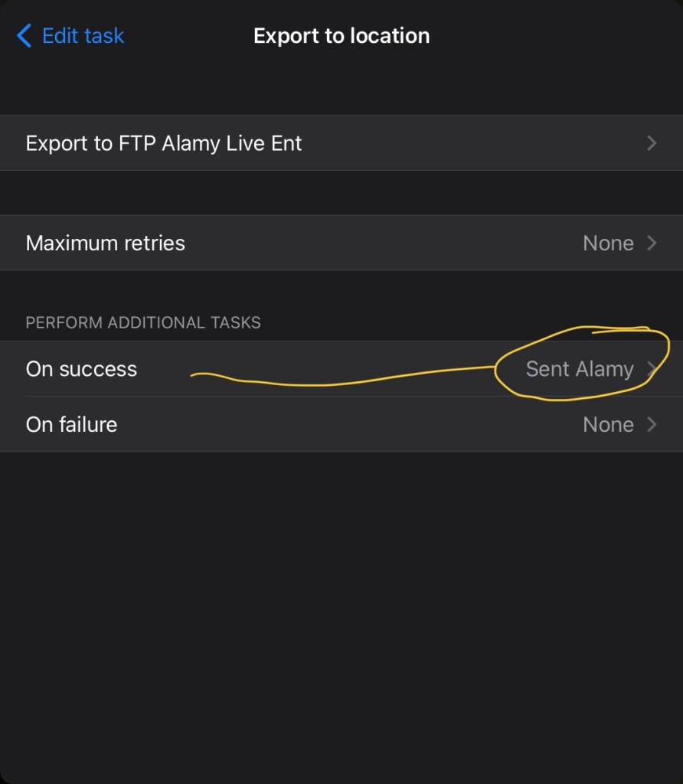Screen dimensions: 683x784
Task: Click chevron on Export to FTP row
Action: (652, 143)
